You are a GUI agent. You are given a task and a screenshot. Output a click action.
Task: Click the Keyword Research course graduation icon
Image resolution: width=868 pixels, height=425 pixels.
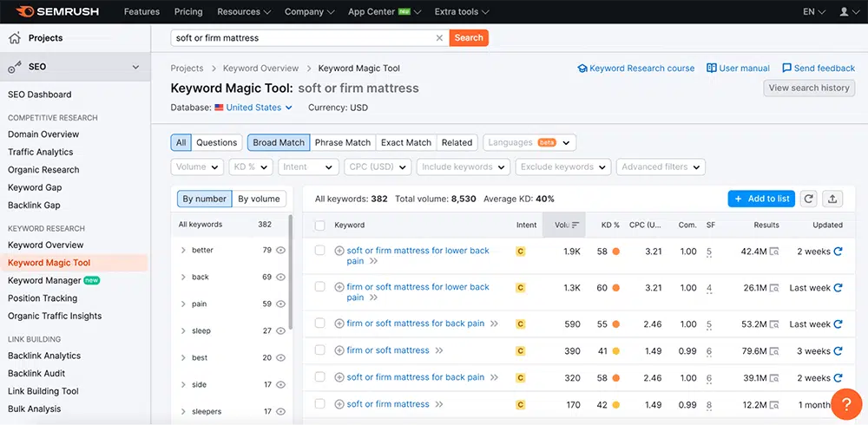coord(582,69)
